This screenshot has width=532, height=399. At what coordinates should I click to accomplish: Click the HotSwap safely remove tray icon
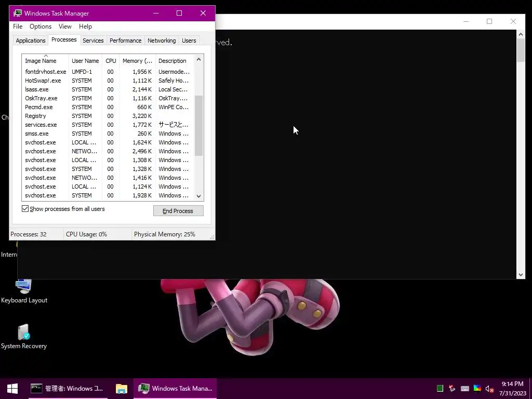452,389
